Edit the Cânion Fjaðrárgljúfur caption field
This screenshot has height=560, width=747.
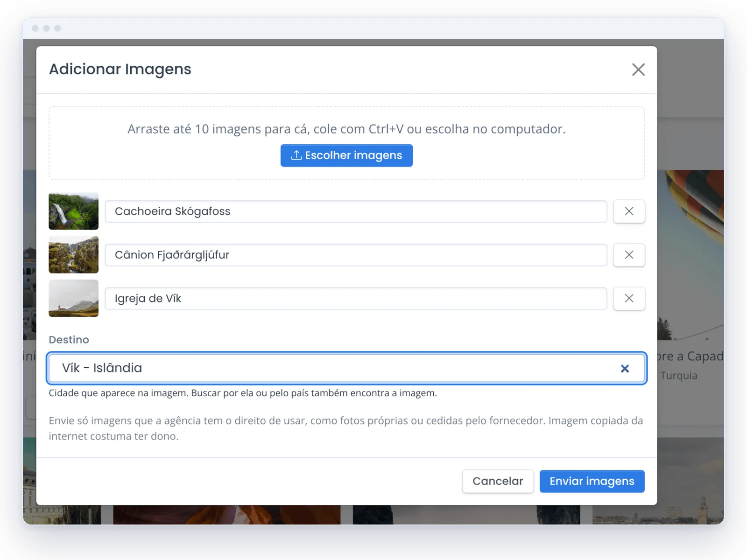[356, 255]
